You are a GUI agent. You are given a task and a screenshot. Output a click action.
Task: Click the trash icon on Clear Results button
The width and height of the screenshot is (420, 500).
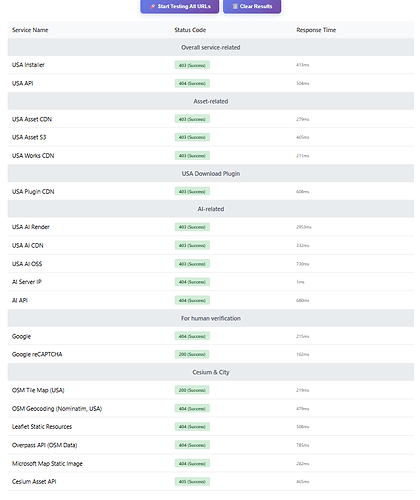(235, 6)
